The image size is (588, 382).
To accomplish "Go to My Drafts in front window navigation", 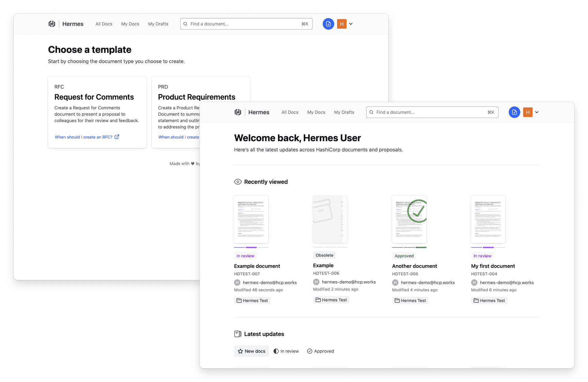I will [344, 112].
